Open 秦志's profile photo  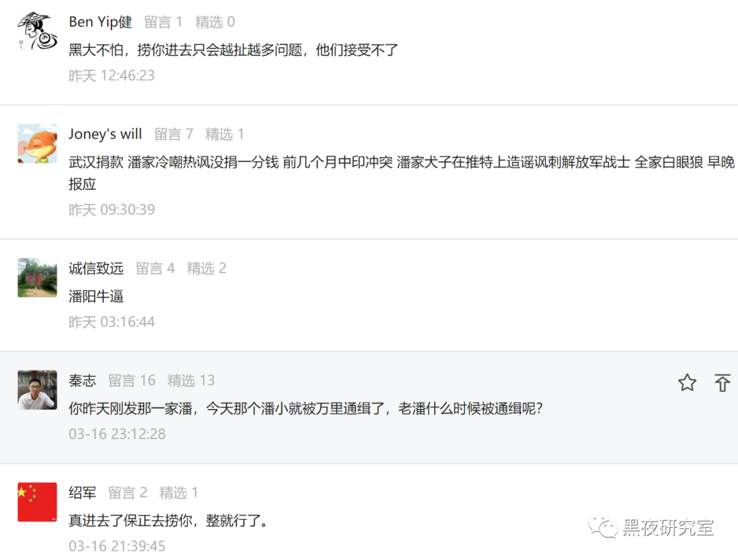coord(37,390)
